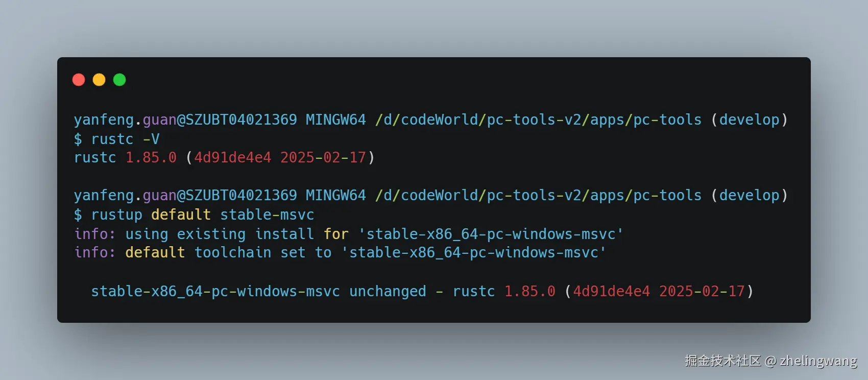
Task: Click the first yanfeng.guan username text
Action: point(125,120)
